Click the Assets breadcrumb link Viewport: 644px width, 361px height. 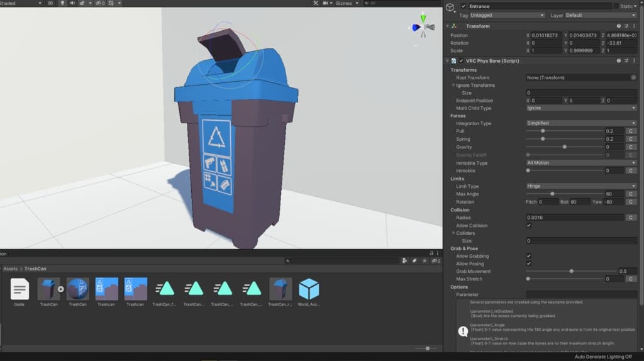[11, 269]
